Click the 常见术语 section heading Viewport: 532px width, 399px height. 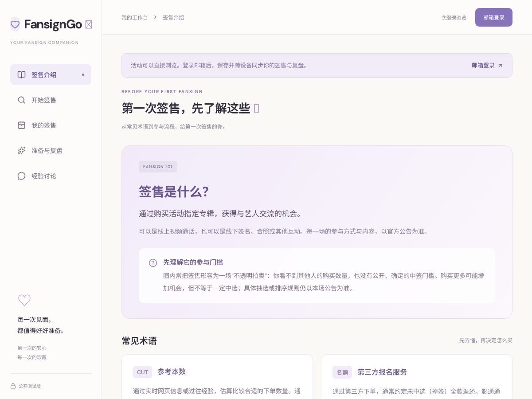coord(139,340)
